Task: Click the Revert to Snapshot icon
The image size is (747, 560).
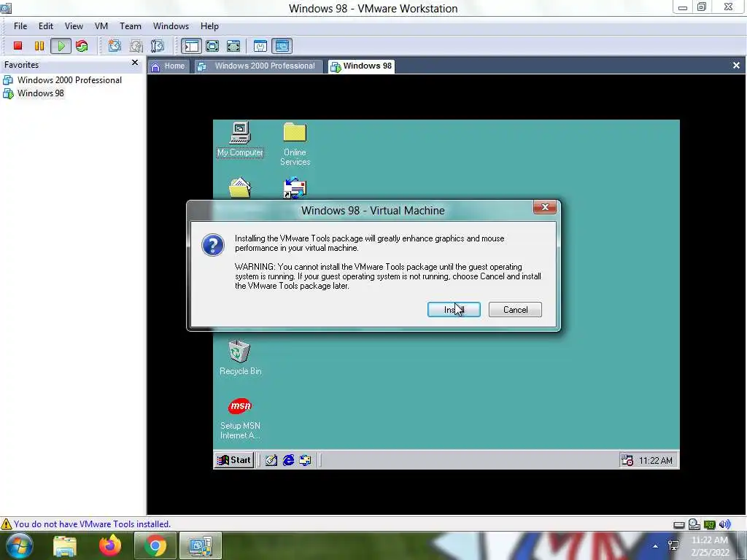Action: (x=136, y=46)
